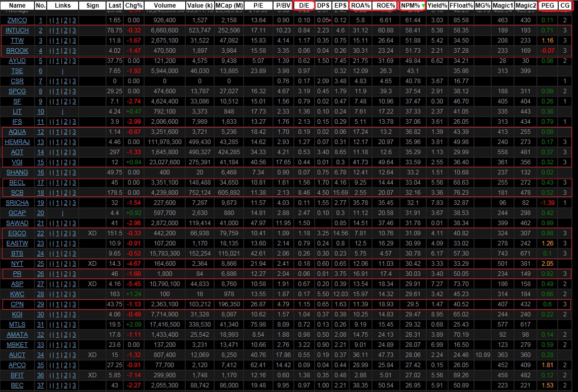
Task: Open the AOT stock link
Action: click(x=17, y=152)
